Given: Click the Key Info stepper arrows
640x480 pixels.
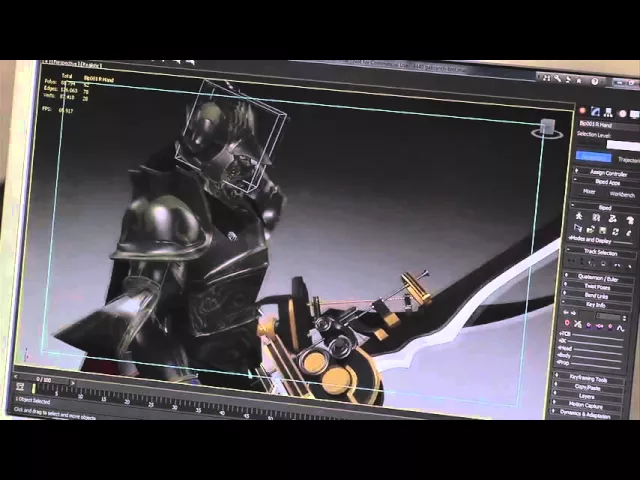Looking at the screenshot, I should [x=624, y=318].
